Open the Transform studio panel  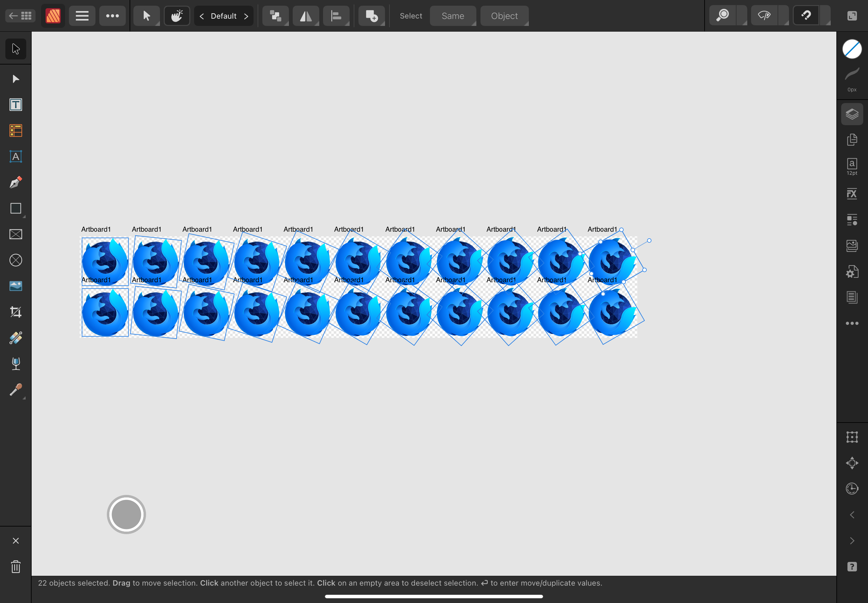(x=852, y=437)
